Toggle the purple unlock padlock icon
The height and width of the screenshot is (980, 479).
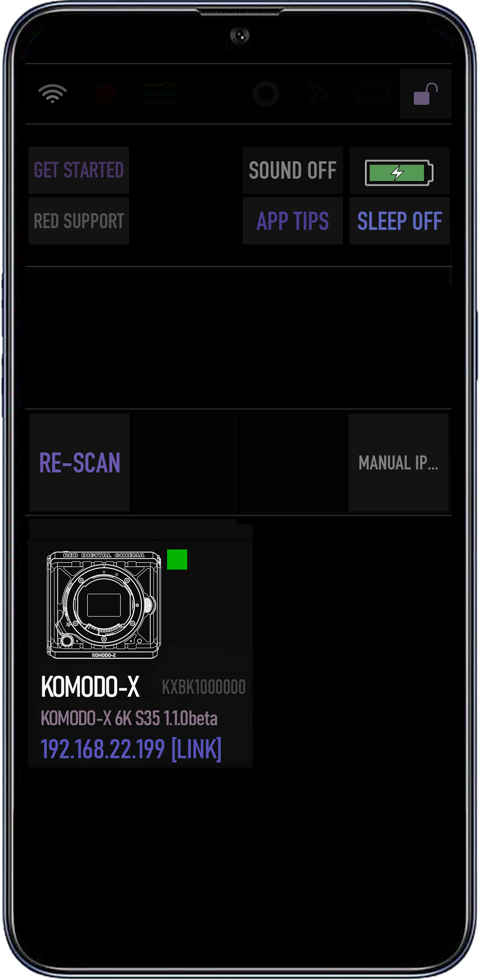425,93
